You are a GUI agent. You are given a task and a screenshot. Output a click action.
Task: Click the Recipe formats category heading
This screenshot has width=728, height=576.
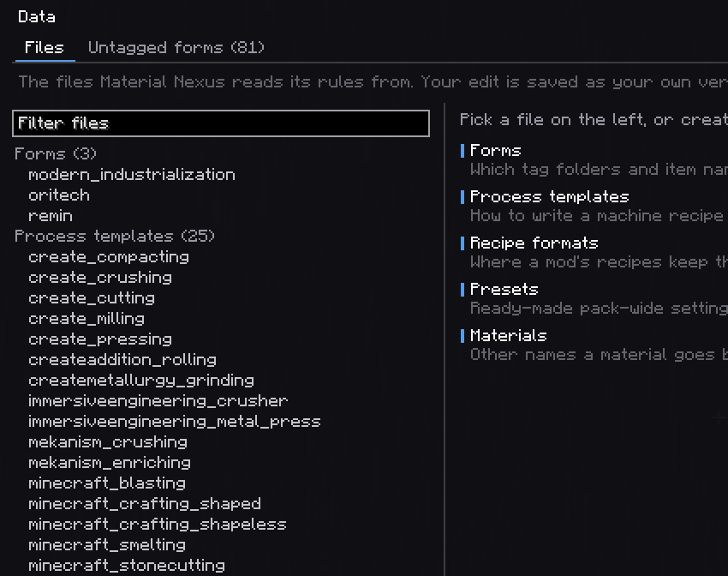click(534, 243)
